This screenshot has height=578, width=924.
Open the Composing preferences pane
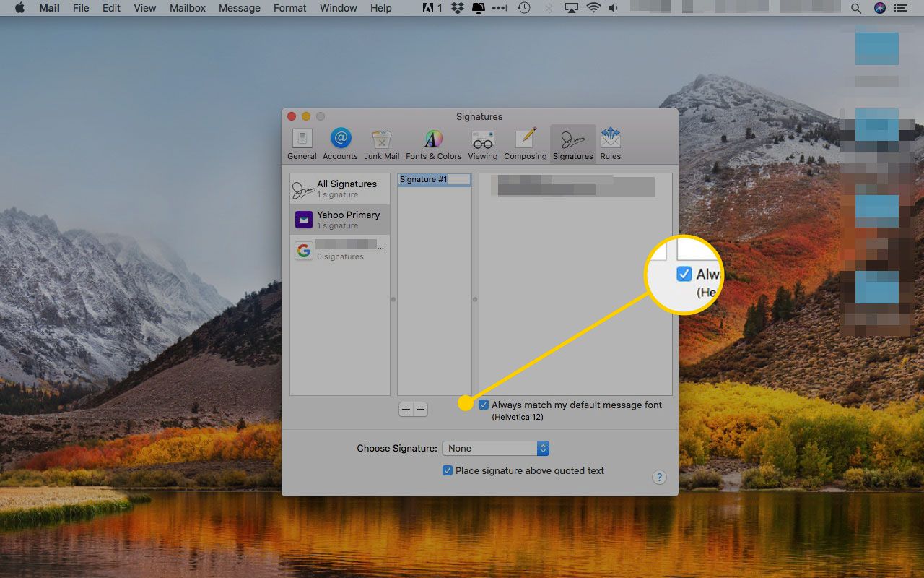click(525, 144)
